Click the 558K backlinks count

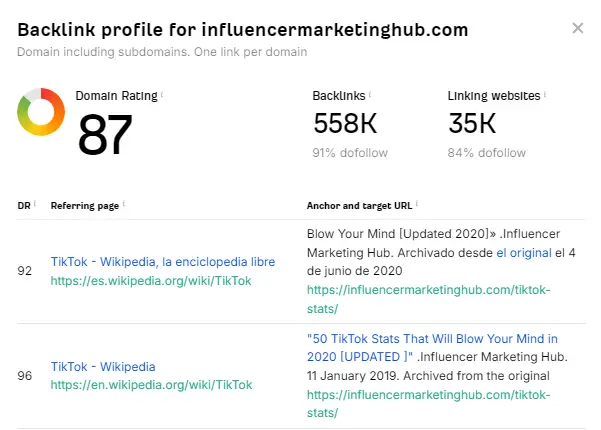tap(343, 123)
